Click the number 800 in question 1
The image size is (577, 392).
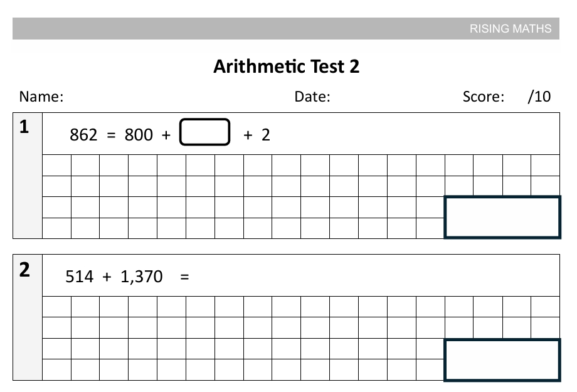pos(139,135)
